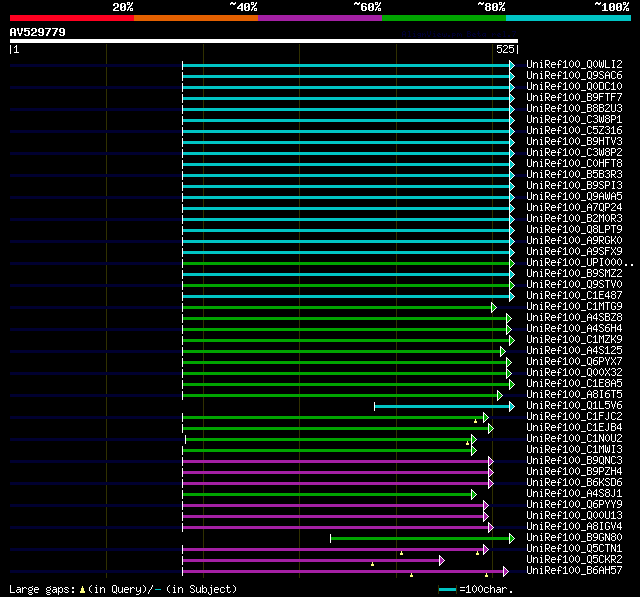Screen dimensions: 640x597
Task: Click the truncated UniRef100_UPI000.. hit name
Action: click(x=580, y=263)
